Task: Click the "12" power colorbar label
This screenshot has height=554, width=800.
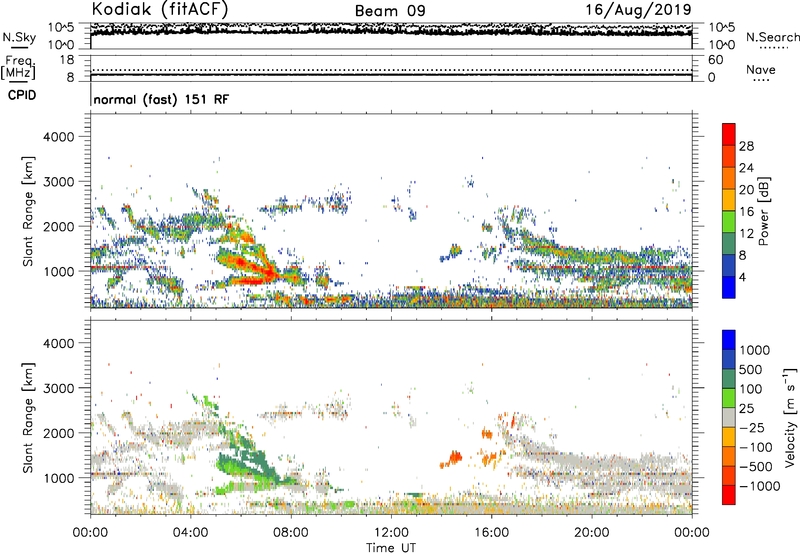Action: click(x=746, y=234)
